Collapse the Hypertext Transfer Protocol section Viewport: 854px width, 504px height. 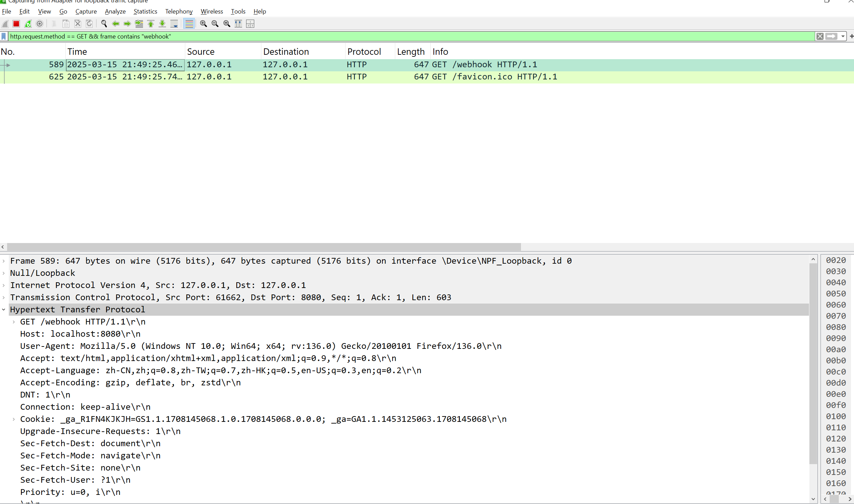[3, 309]
